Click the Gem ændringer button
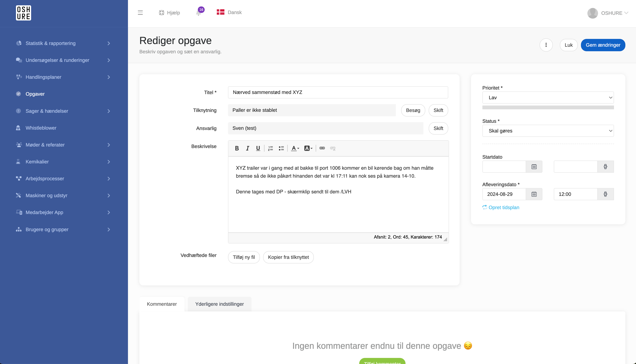This screenshot has width=636, height=364. [x=603, y=45]
